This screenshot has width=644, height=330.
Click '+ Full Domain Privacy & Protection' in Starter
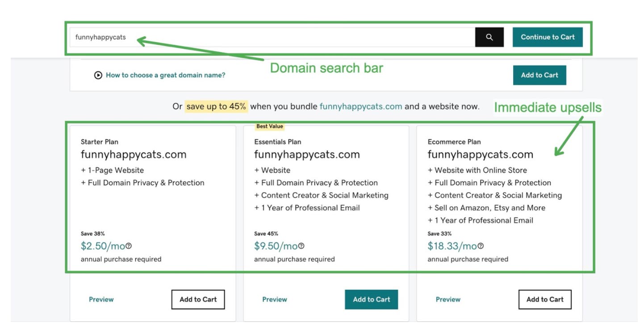(x=142, y=183)
